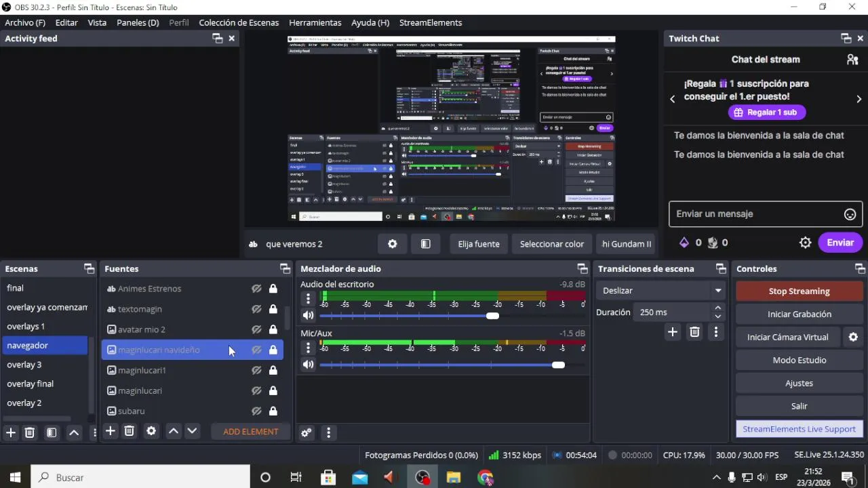Screen dimensions: 868x488
Task: Toggle visibility of subaru source
Action: coord(256,411)
